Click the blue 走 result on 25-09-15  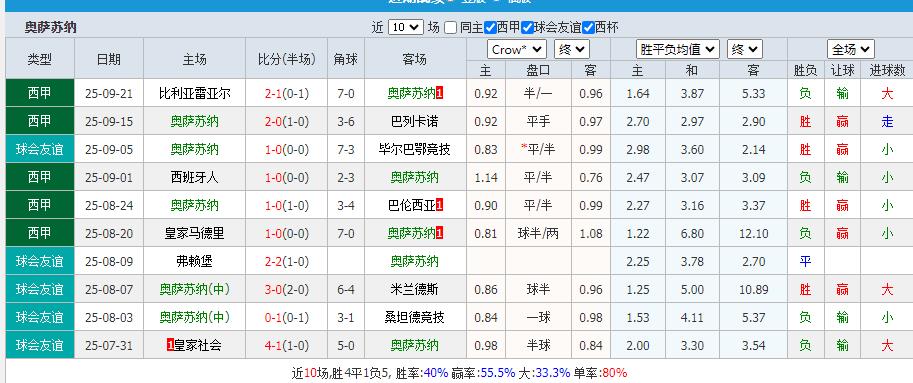(887, 122)
